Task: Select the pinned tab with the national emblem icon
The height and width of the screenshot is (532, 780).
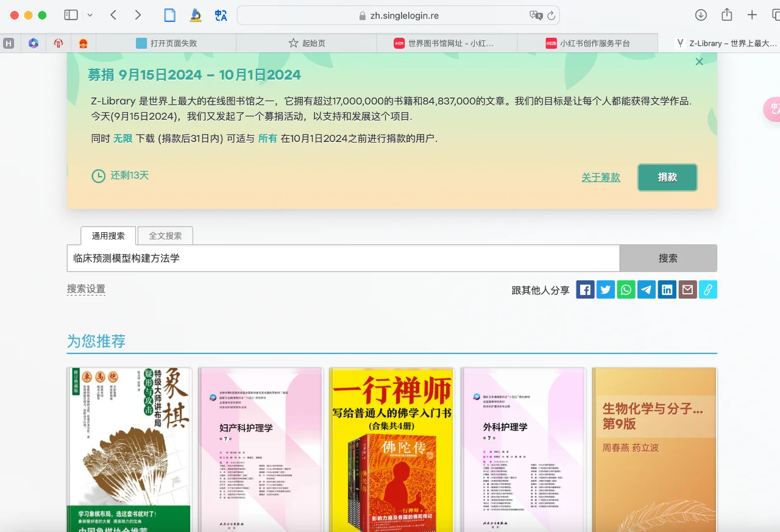Action: (x=83, y=43)
